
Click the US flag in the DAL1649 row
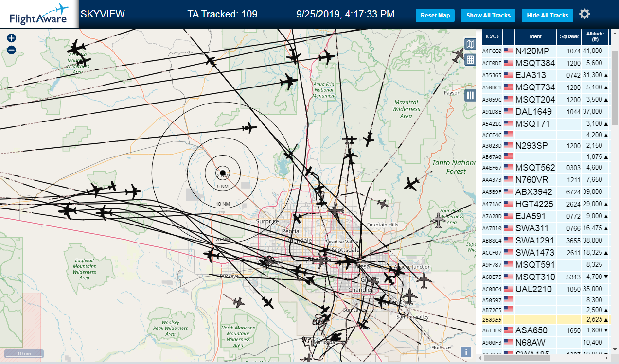point(509,111)
